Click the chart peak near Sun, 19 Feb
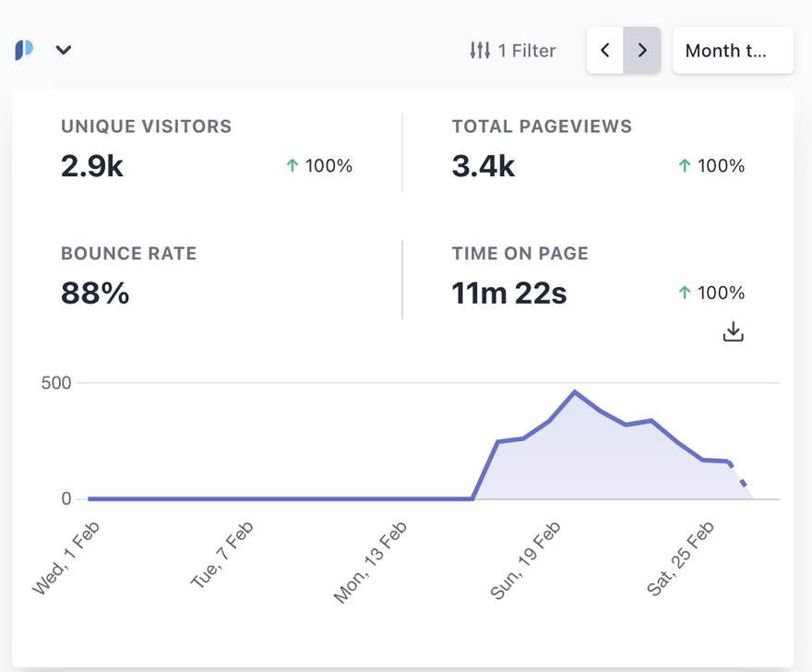 click(x=575, y=392)
